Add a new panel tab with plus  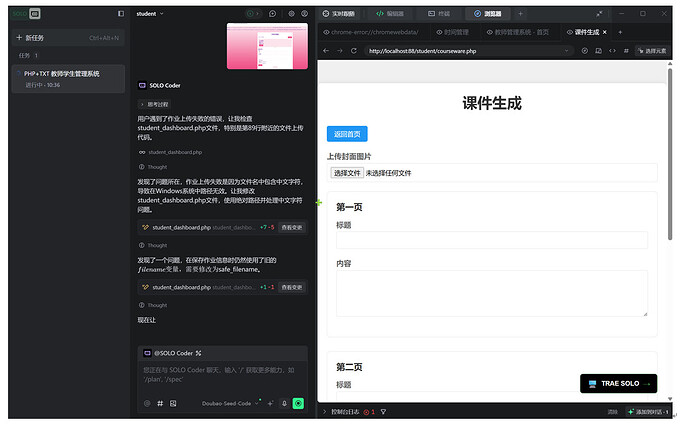pyautogui.click(x=520, y=14)
